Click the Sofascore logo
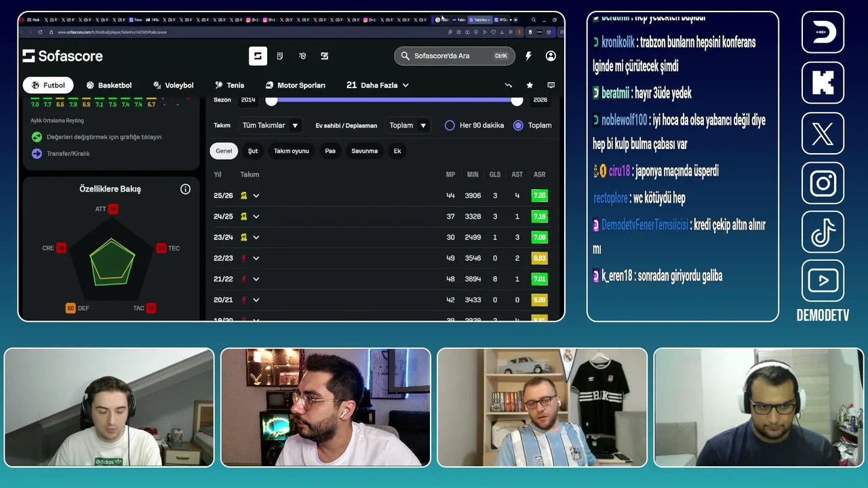Screen dimensions: 868x488 [62, 56]
